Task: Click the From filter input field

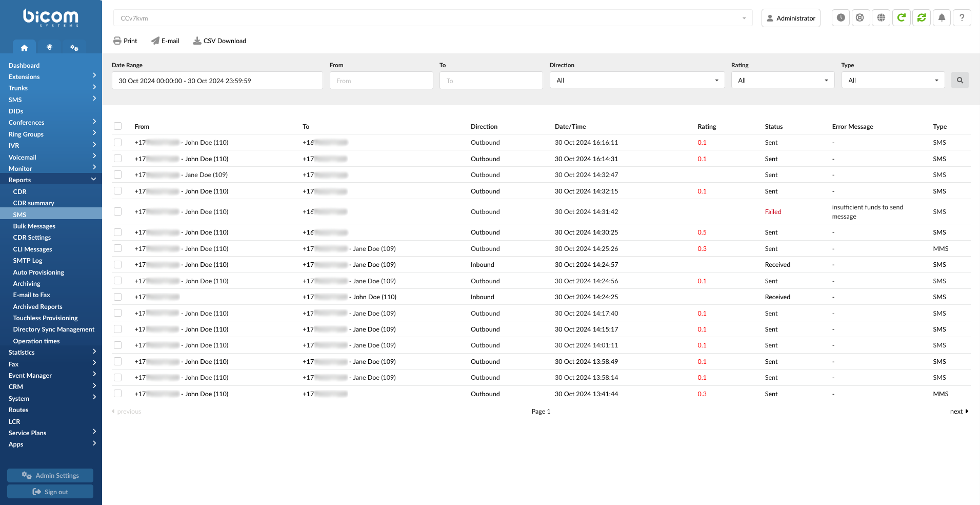Action: coord(381,81)
